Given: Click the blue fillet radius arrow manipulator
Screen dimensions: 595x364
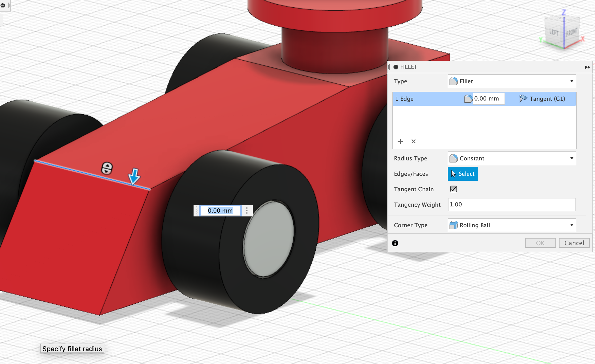Looking at the screenshot, I should [x=134, y=176].
